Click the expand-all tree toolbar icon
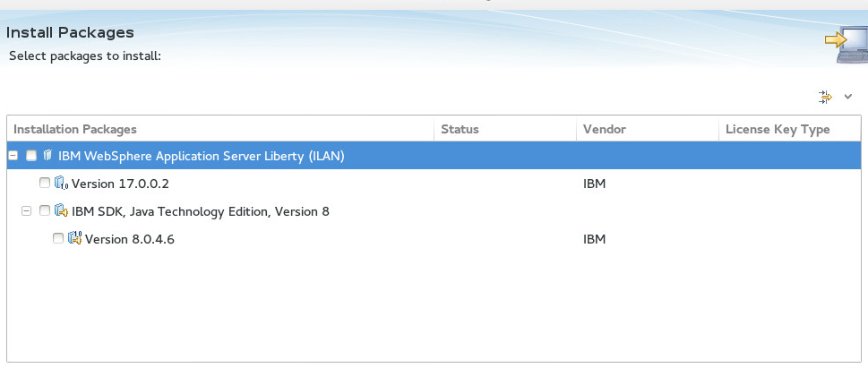868x368 pixels. coord(825,98)
